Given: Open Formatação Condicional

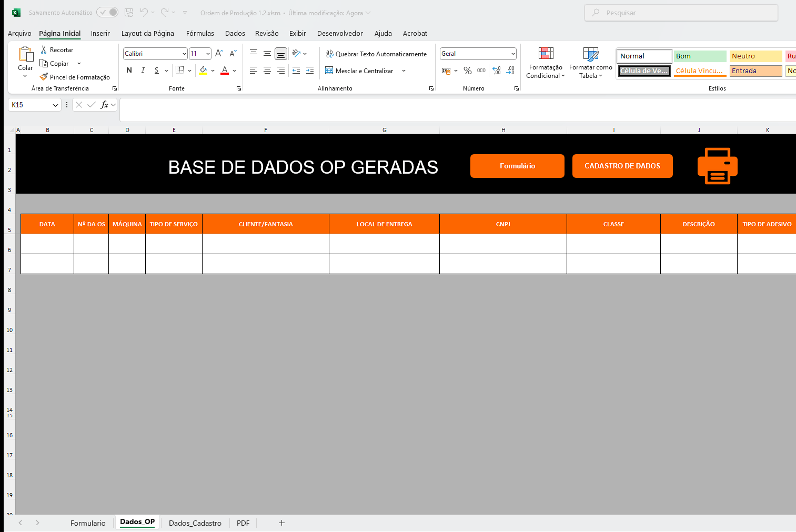Looking at the screenshot, I should 546,63.
